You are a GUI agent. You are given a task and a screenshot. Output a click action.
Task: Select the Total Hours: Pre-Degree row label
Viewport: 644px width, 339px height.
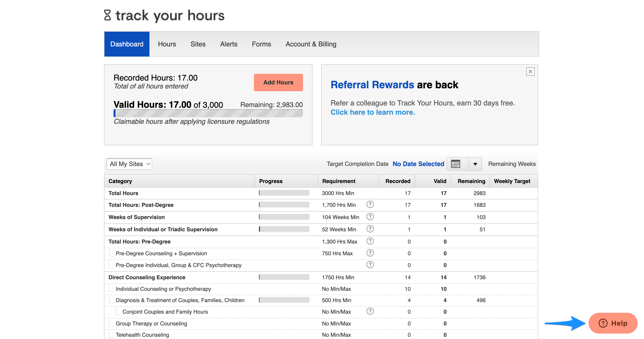pyautogui.click(x=140, y=242)
